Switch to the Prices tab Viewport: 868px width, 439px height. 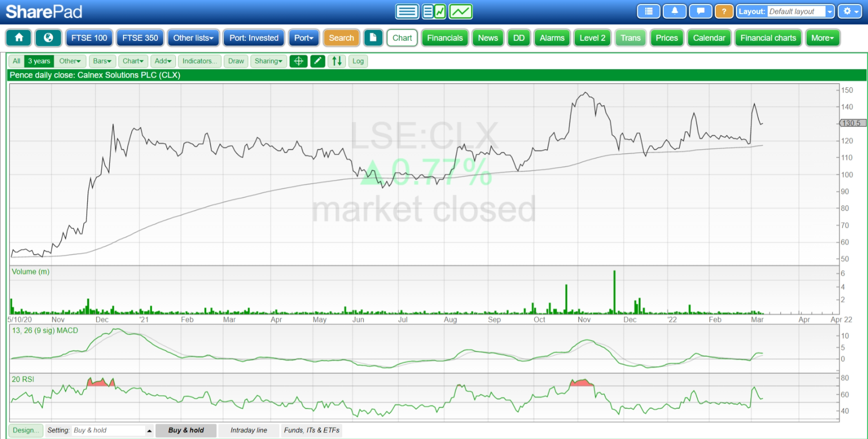[x=666, y=38]
